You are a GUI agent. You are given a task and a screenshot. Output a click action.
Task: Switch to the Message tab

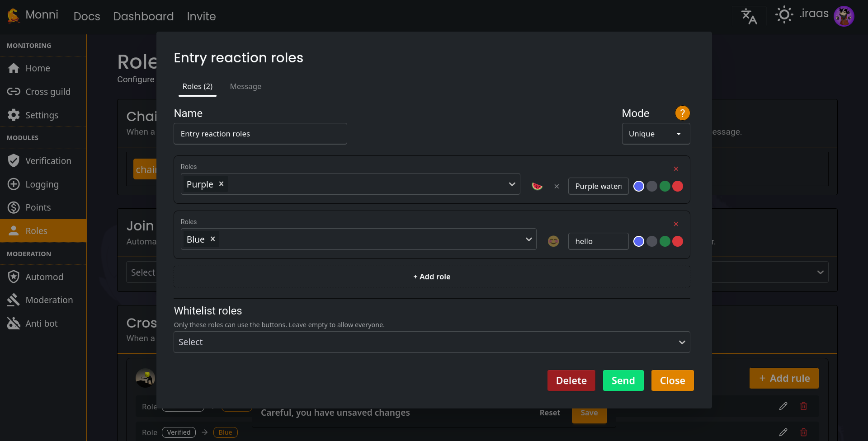[245, 86]
